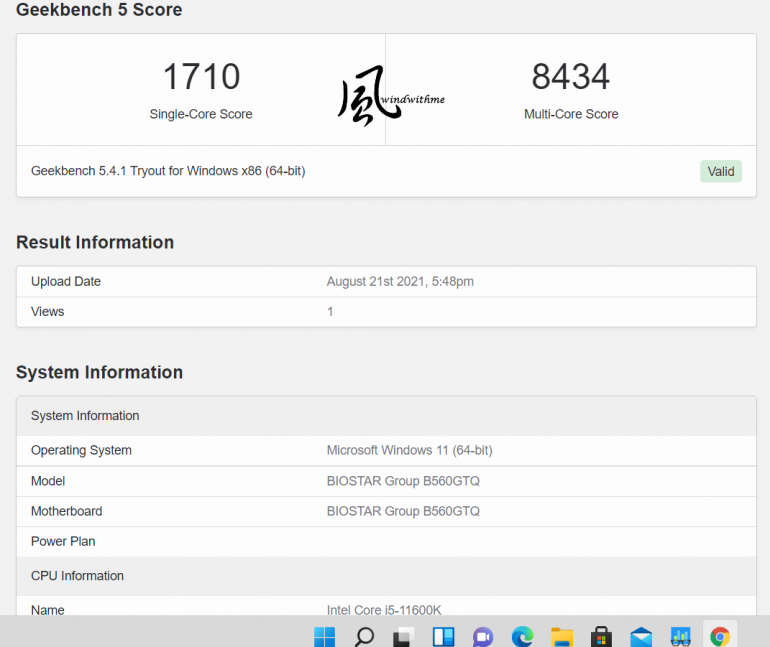Click the Intel Core i5-11600K name
The image size is (770, 647).
click(x=384, y=610)
